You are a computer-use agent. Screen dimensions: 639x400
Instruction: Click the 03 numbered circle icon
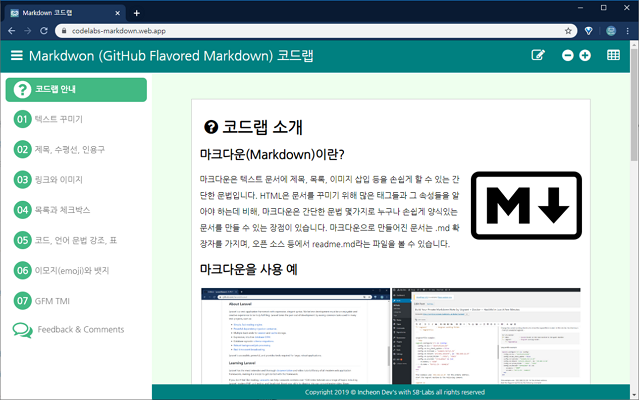(22, 180)
